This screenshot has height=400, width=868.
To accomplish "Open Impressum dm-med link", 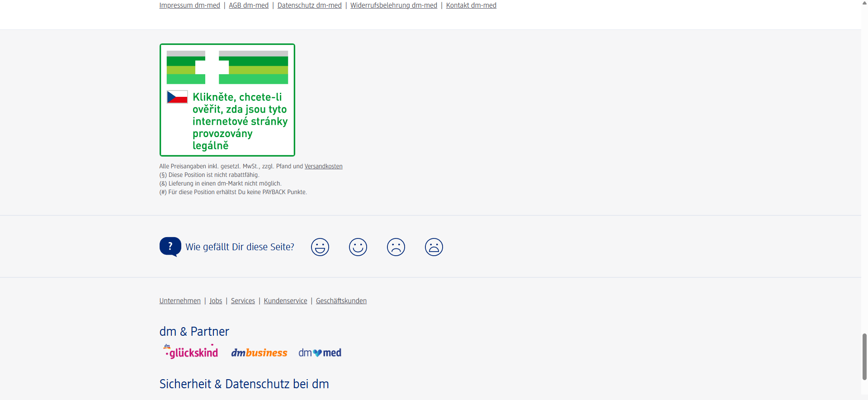I will (x=189, y=5).
